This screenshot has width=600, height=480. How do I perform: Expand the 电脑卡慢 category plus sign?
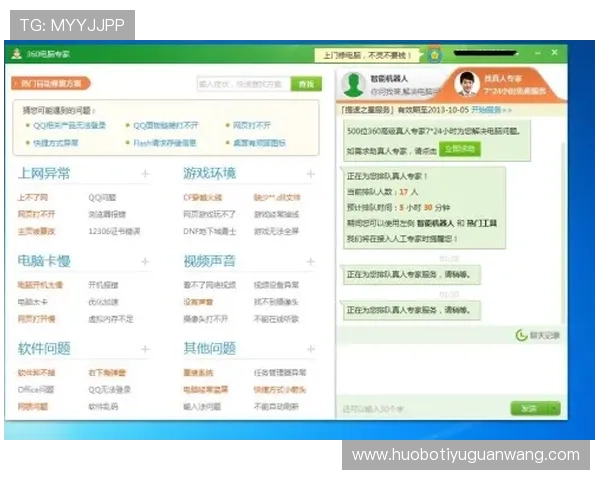pyautogui.click(x=145, y=261)
